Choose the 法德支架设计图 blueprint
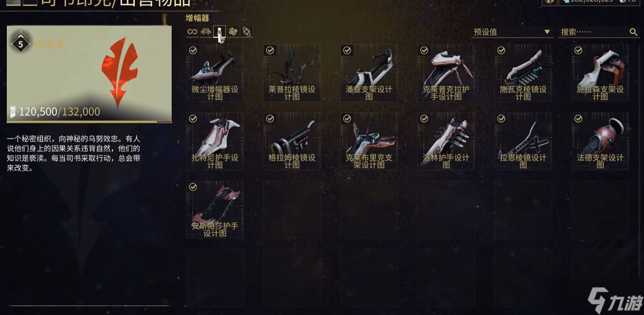The height and width of the screenshot is (315, 644). coord(600,141)
